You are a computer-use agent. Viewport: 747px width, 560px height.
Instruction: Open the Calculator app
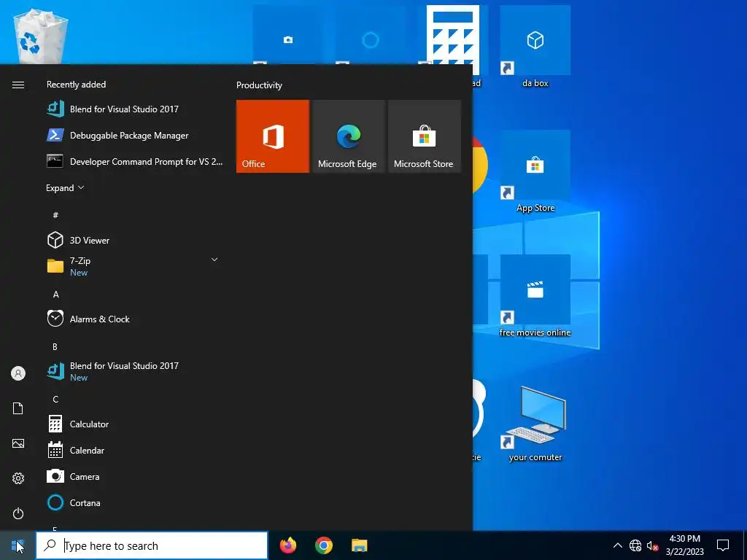coord(135,424)
